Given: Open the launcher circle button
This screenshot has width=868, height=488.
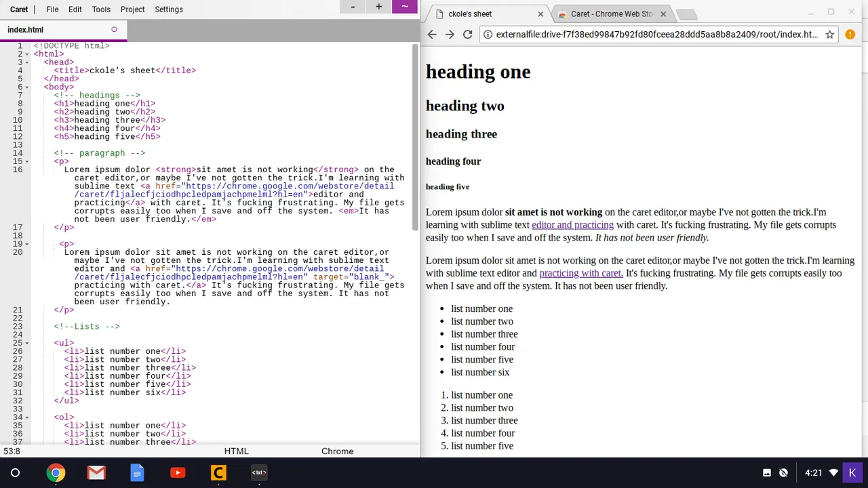Looking at the screenshot, I should point(15,472).
